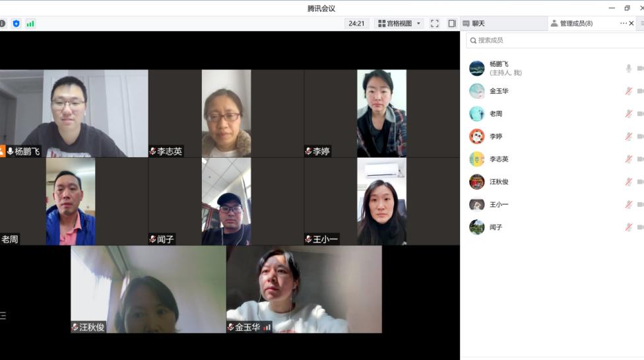Click 李婷's panda avatar in the member list

tap(476, 137)
